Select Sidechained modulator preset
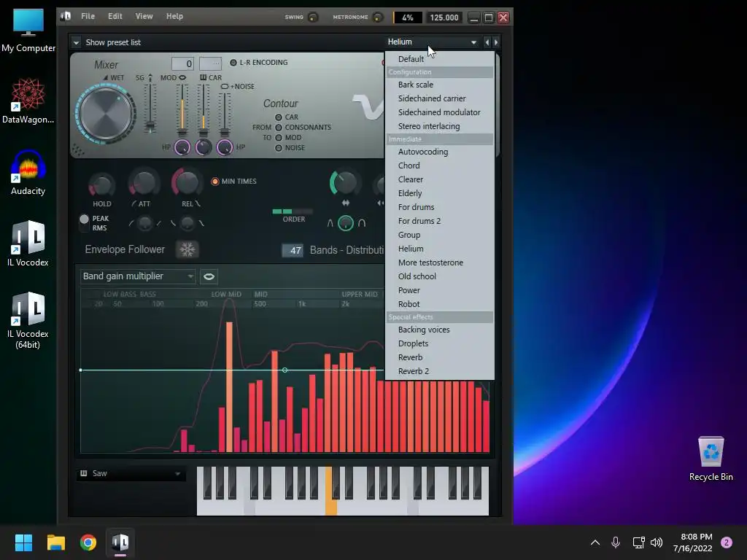 coord(439,112)
